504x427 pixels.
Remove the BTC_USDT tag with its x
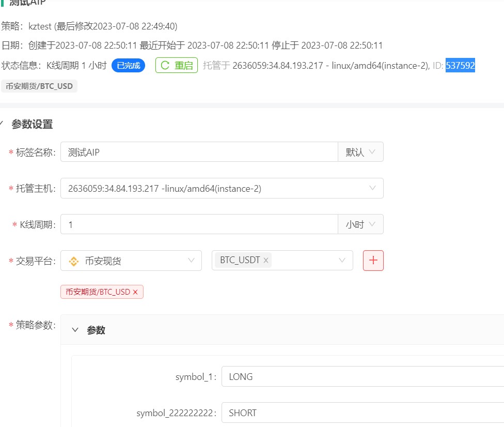(x=266, y=261)
